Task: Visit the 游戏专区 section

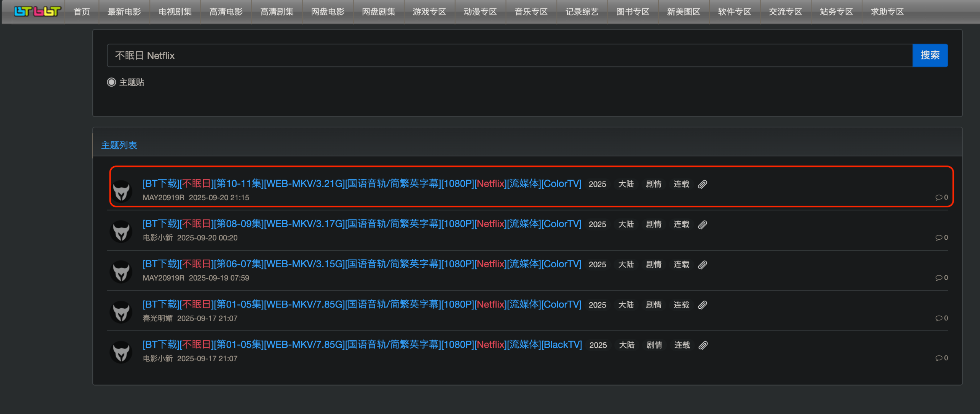Action: 430,12
